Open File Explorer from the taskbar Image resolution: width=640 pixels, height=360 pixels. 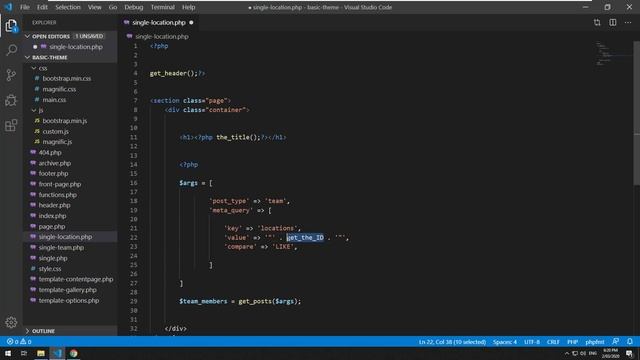point(41,353)
